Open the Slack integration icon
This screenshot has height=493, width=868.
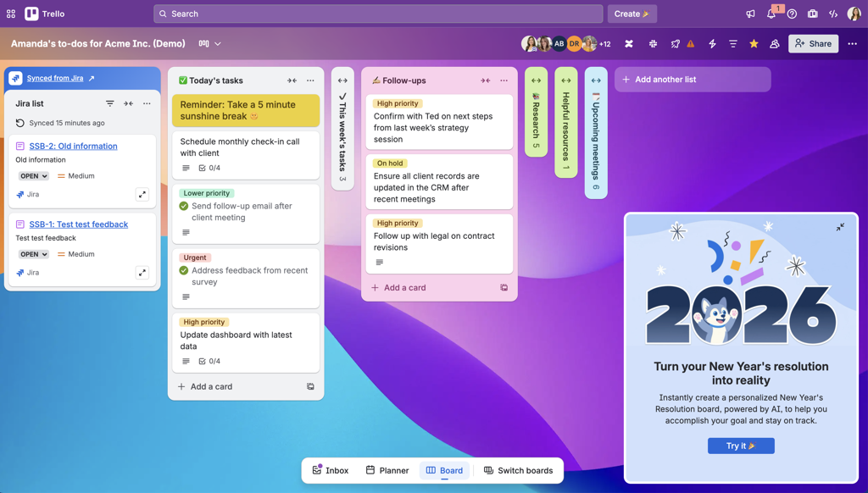coord(654,44)
